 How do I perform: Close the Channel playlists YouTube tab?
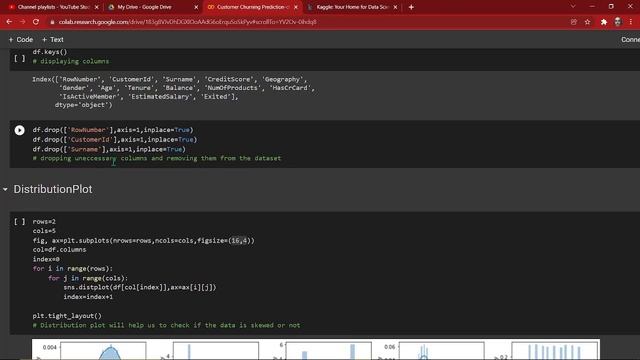(x=96, y=7)
